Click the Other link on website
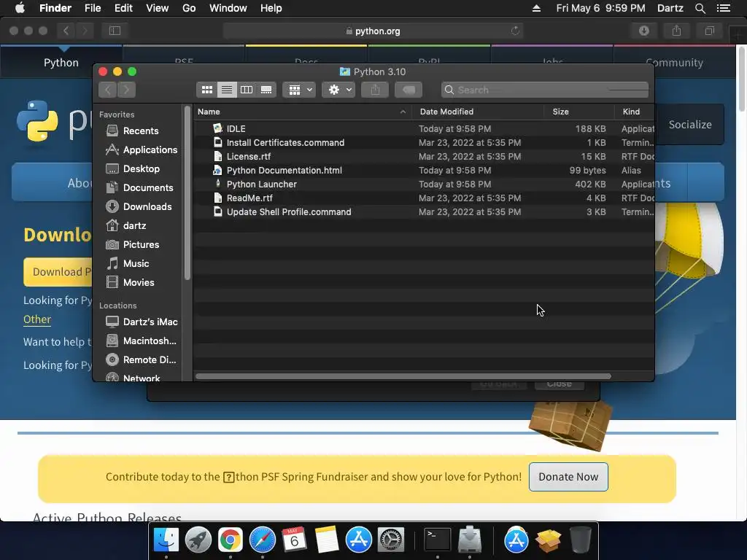 [x=37, y=319]
